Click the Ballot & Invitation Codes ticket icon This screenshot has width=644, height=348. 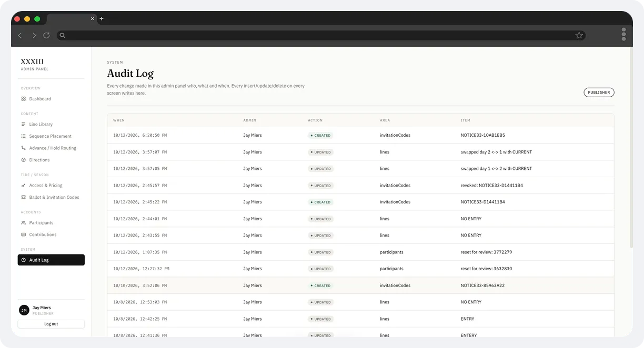pos(23,197)
